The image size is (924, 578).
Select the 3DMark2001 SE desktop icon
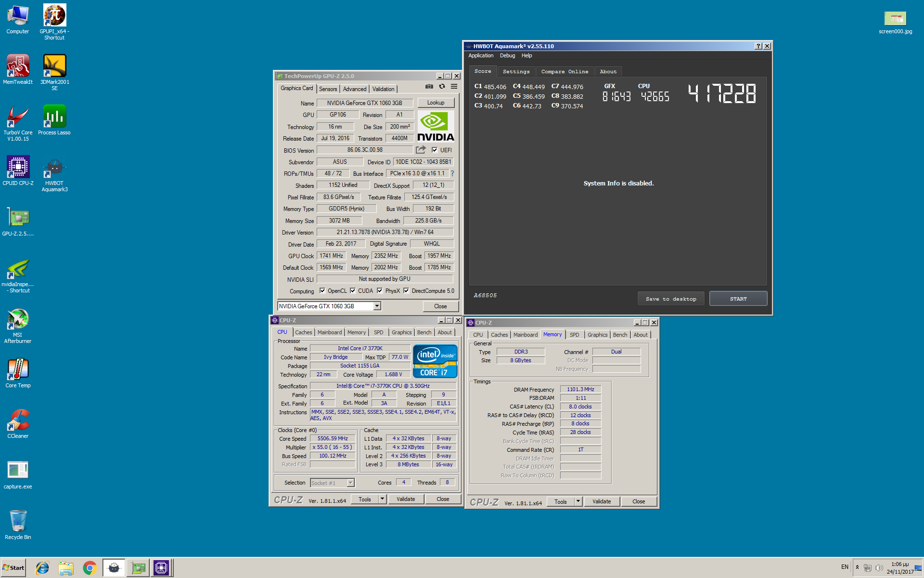[x=54, y=72]
